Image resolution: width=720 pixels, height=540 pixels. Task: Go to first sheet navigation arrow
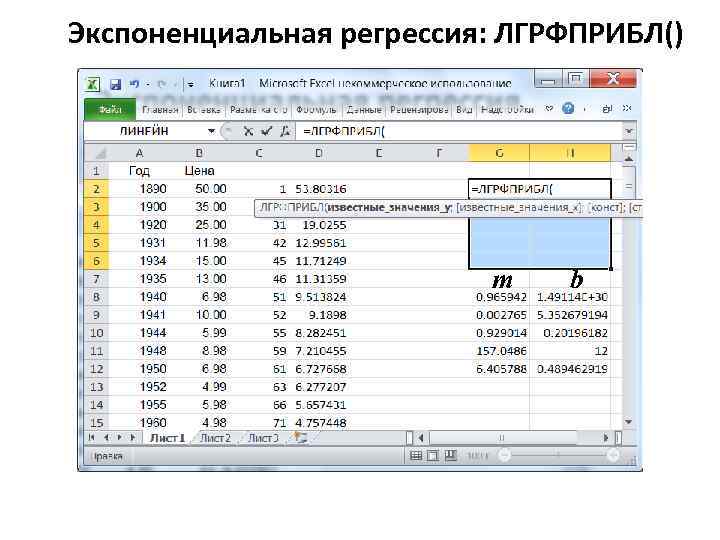92,438
